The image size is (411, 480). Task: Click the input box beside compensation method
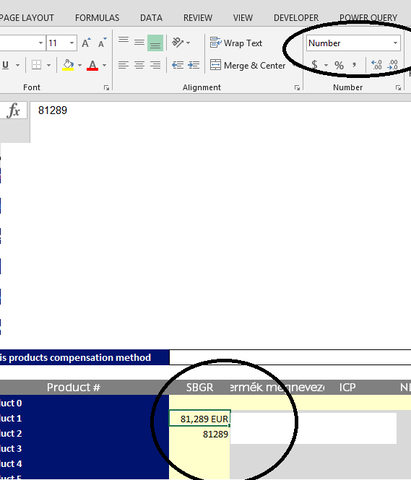[290, 358]
